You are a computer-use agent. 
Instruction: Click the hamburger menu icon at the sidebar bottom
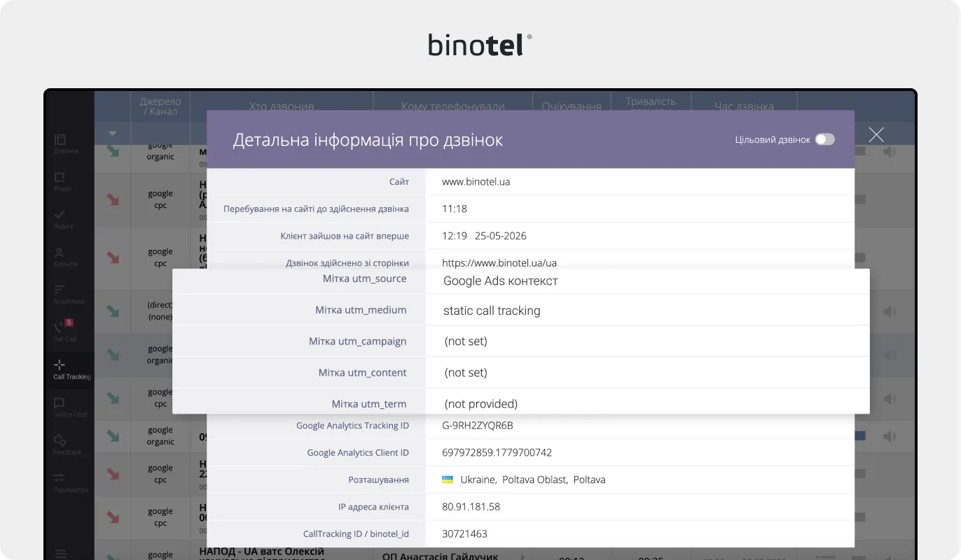click(x=60, y=553)
